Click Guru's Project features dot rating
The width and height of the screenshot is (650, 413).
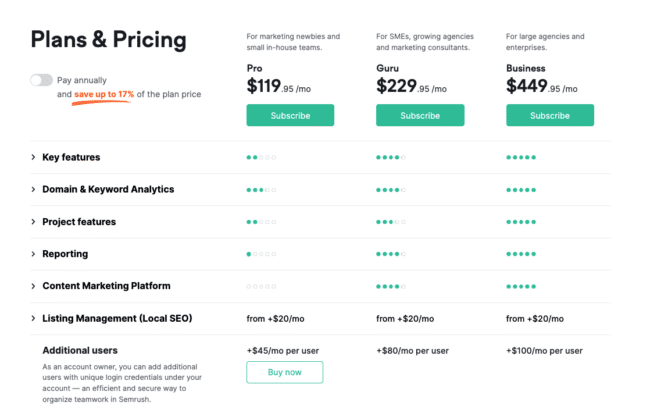[391, 222]
